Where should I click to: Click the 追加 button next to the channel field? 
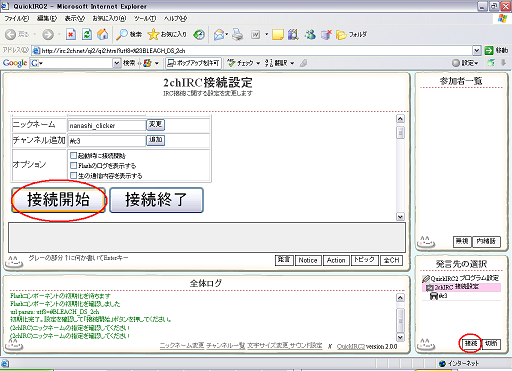(x=155, y=140)
